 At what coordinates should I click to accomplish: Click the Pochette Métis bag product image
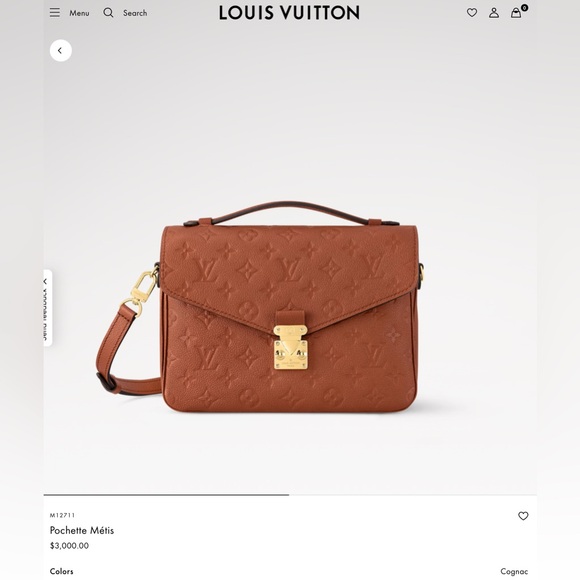260,308
